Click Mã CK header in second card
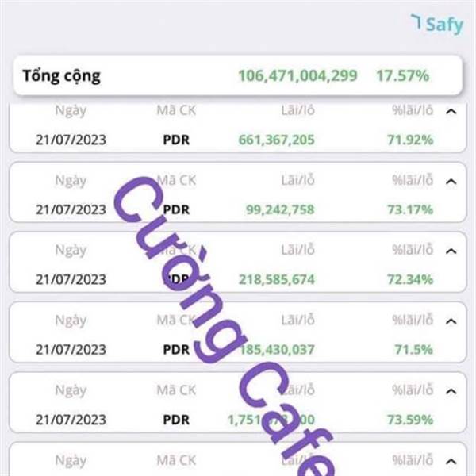 [176, 180]
